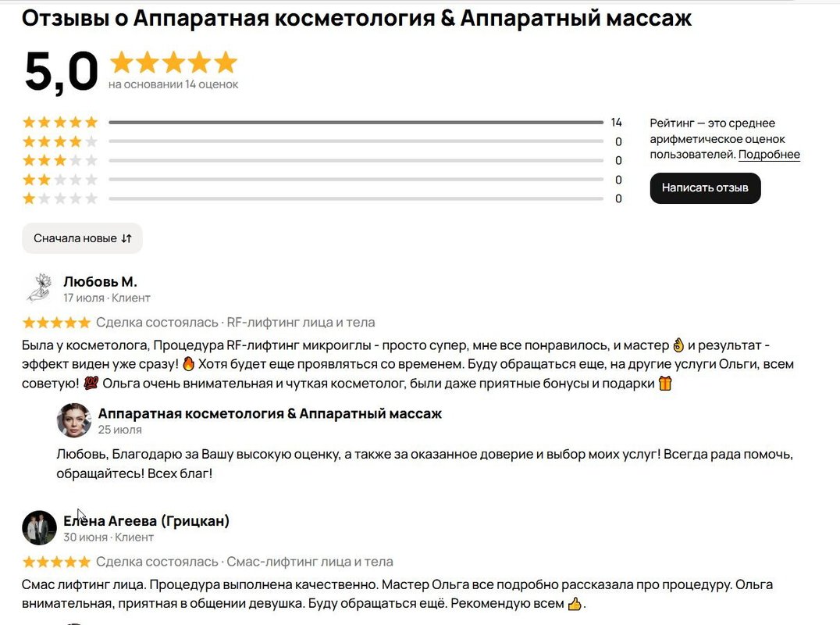
Task: Click Елена Агеева reviewer avatar photo
Action: (x=39, y=527)
